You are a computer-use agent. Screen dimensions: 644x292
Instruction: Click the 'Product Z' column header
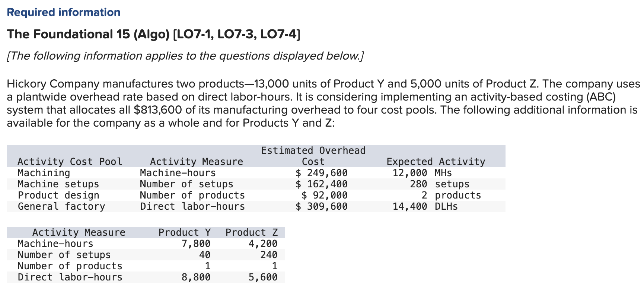coord(252,232)
